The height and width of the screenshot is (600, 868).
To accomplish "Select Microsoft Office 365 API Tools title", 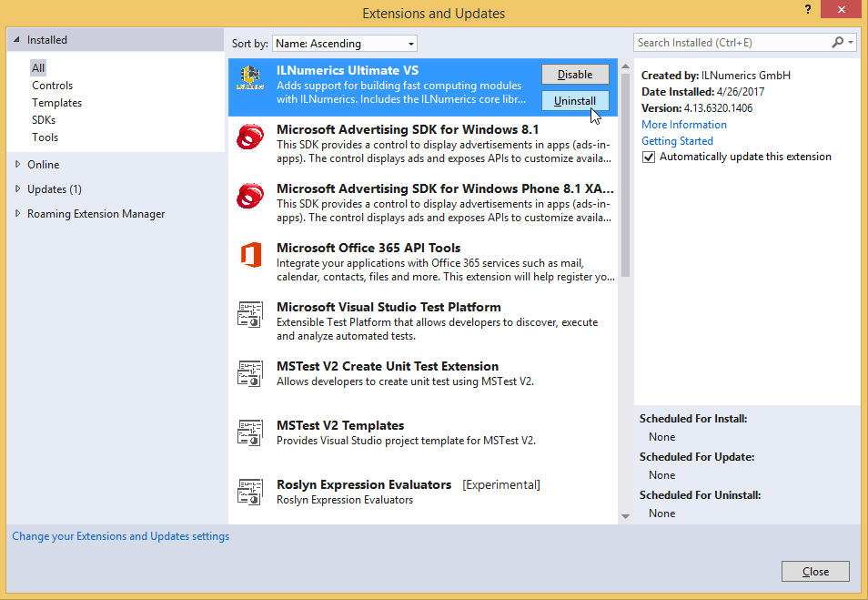I will [x=368, y=248].
